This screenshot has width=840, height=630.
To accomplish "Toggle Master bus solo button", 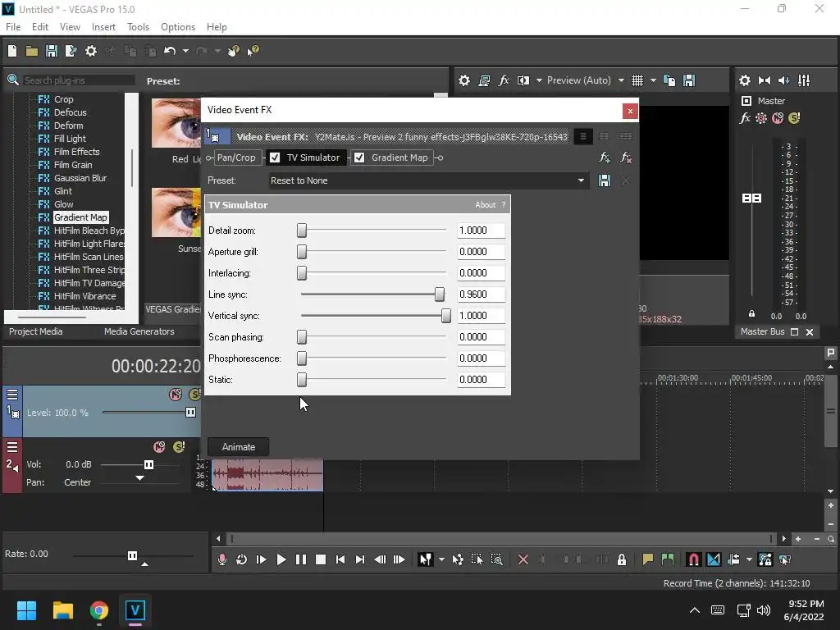I will (794, 118).
